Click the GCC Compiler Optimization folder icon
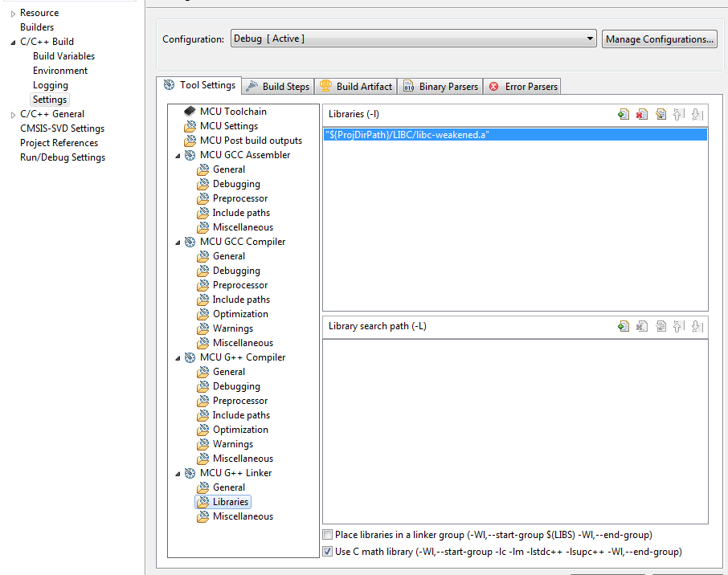The height and width of the screenshot is (575, 728). [203, 314]
